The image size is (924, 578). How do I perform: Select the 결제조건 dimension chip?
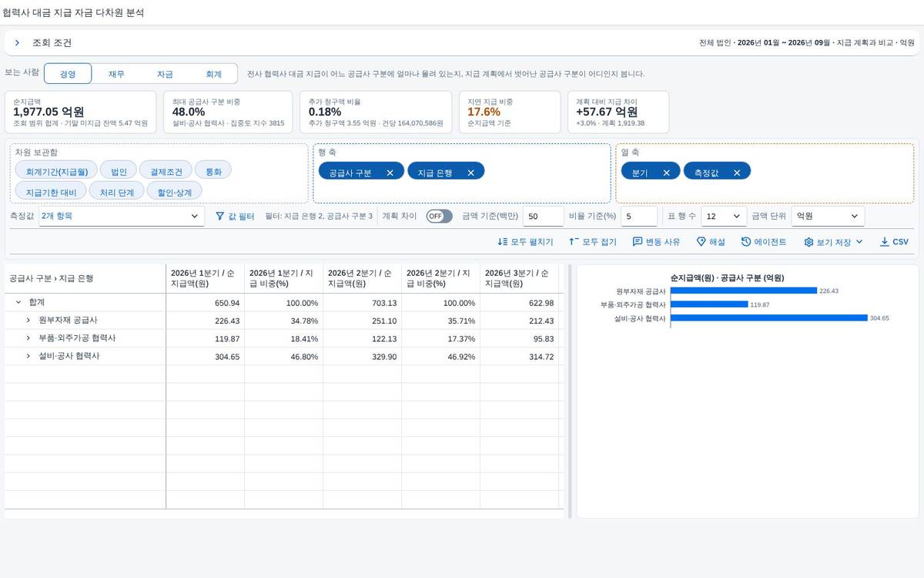tap(166, 170)
